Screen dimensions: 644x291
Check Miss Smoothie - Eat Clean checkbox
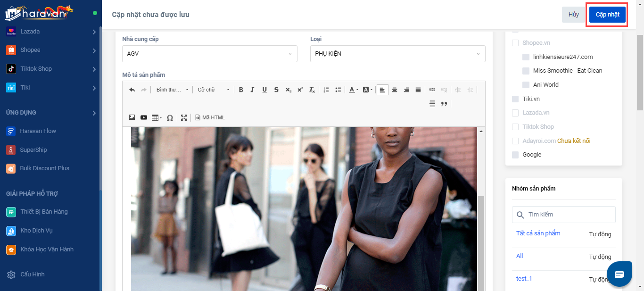[x=526, y=71]
